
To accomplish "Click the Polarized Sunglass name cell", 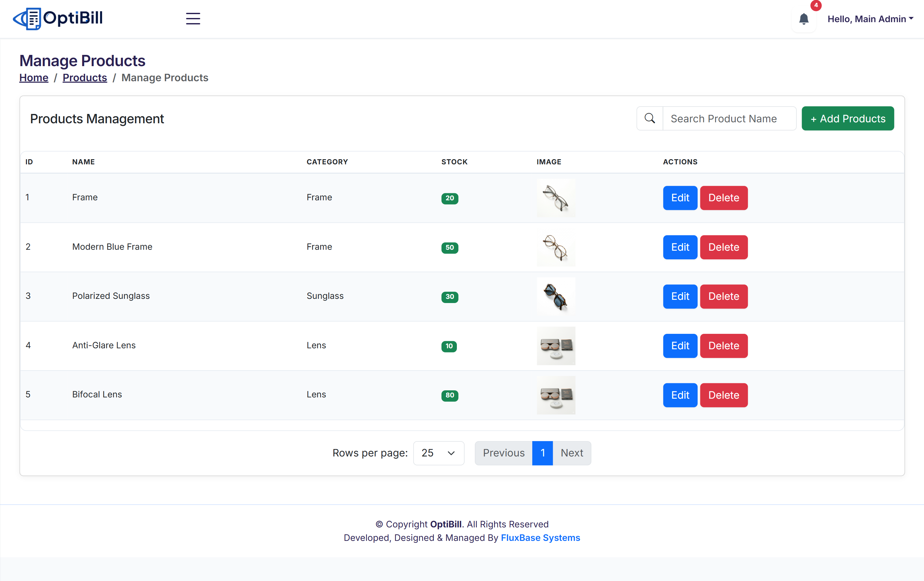I will click(x=111, y=296).
